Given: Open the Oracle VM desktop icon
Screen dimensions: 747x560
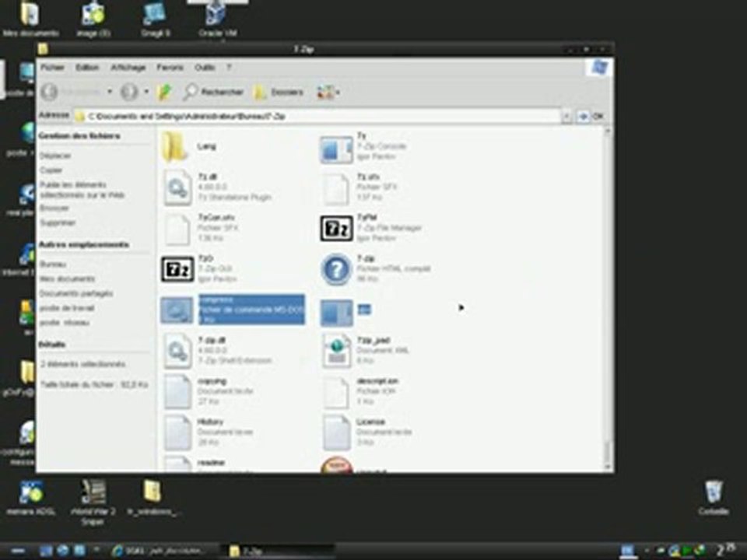Looking at the screenshot, I should click(217, 19).
